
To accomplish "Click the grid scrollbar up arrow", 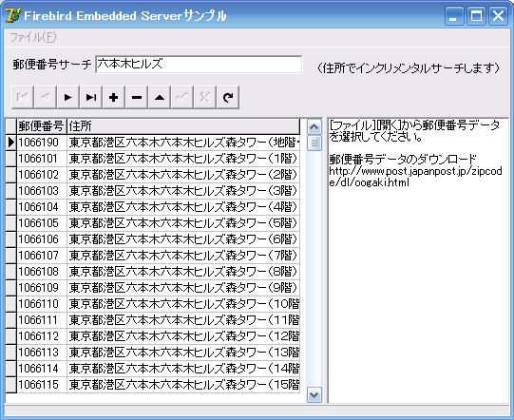I will (314, 127).
